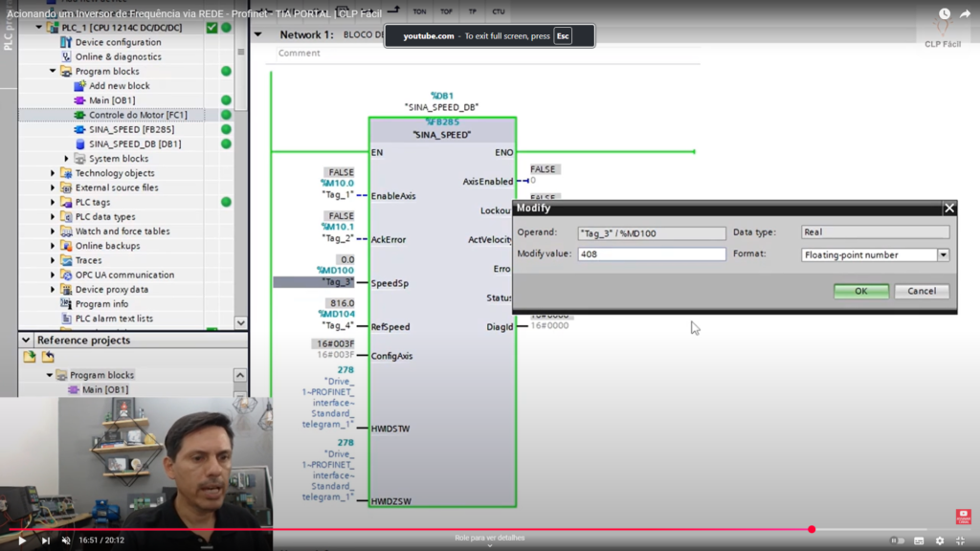Play the video
The height and width of the screenshot is (551, 980).
tap(22, 540)
